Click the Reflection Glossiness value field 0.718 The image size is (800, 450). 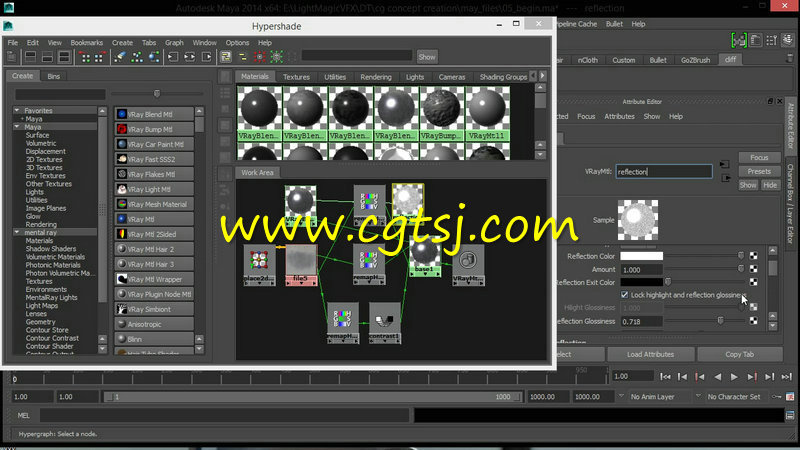tap(641, 321)
